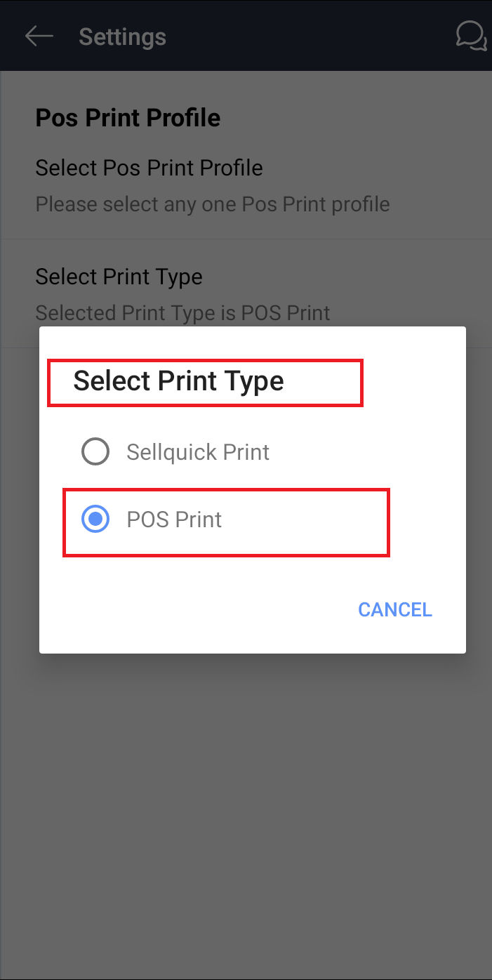Click the Settings title in header
This screenshot has height=980, width=492.
click(x=123, y=37)
